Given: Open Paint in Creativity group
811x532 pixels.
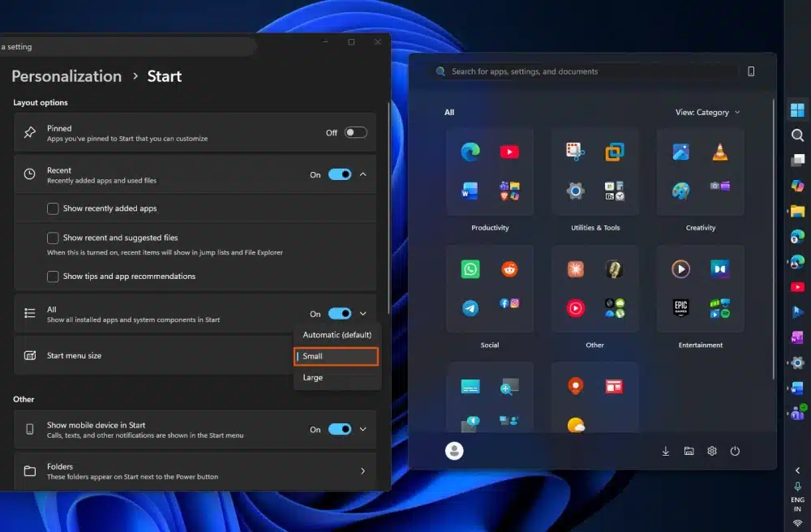Looking at the screenshot, I should tap(680, 191).
